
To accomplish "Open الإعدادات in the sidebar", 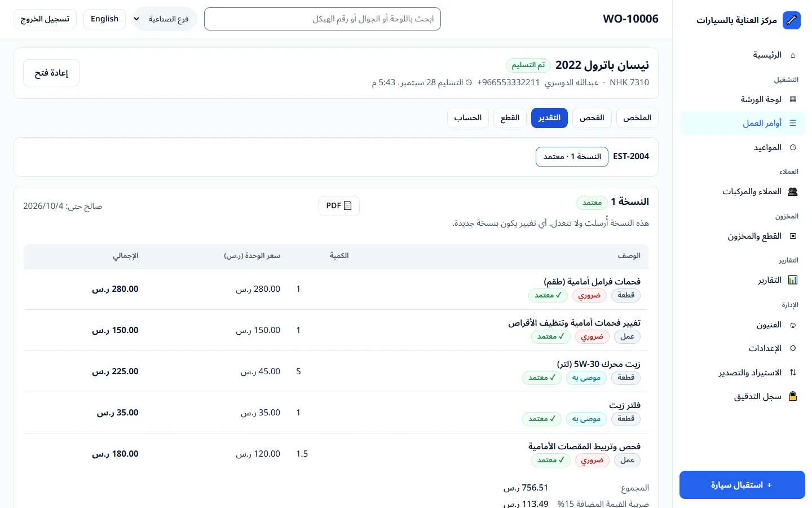I will [742, 348].
